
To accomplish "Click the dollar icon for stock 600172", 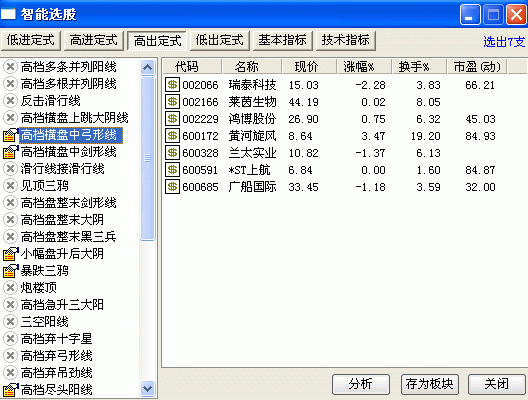I will [172, 135].
